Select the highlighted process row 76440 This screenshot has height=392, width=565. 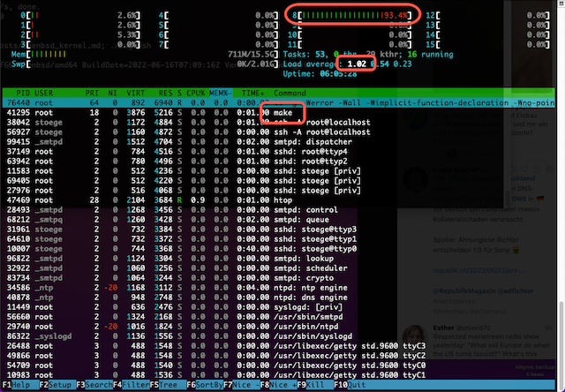(278, 102)
